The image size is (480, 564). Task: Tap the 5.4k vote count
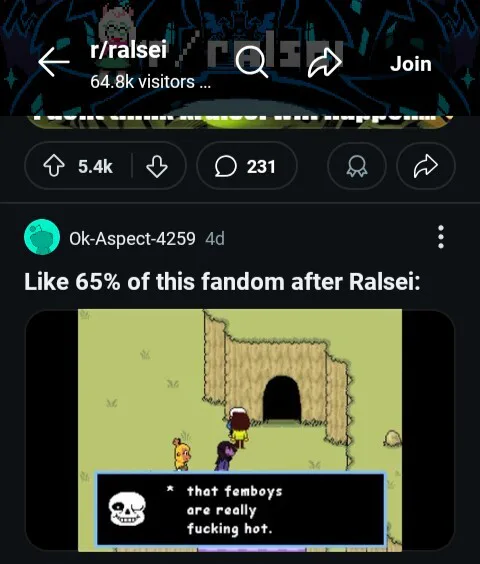[95, 167]
